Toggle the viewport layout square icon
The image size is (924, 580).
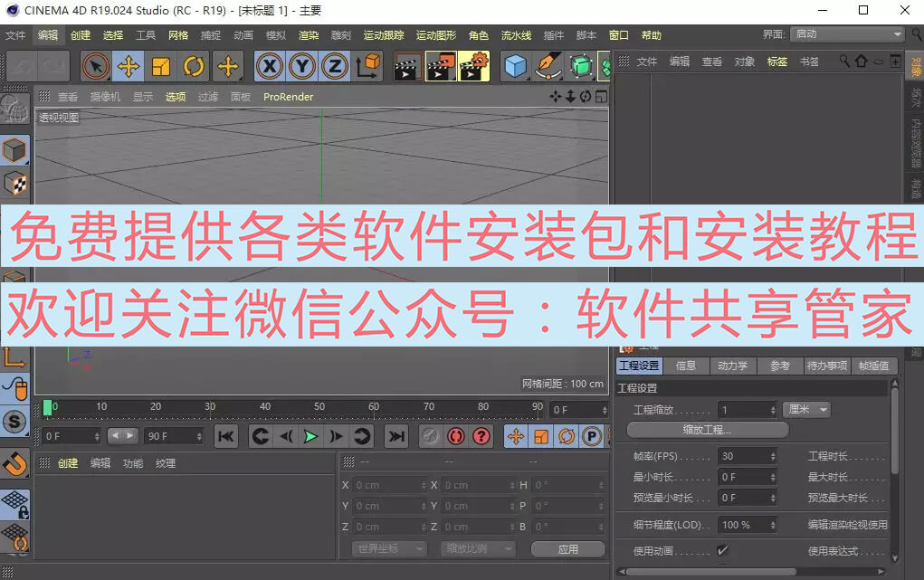[601, 97]
